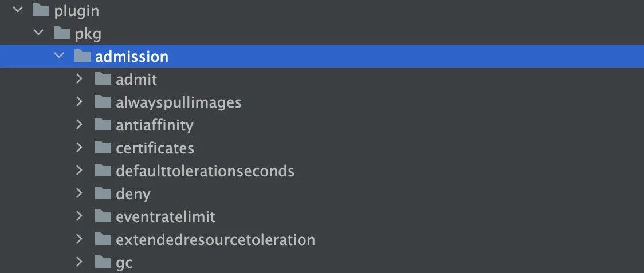This screenshot has height=273, width=644.
Task: Expand the extendedresourcetoleration folder chevron
Action: point(79,239)
